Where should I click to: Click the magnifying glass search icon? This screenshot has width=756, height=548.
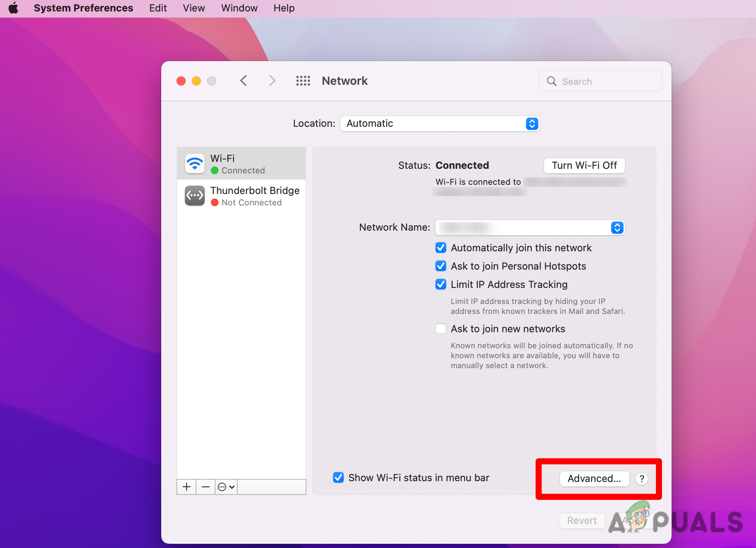coord(552,81)
